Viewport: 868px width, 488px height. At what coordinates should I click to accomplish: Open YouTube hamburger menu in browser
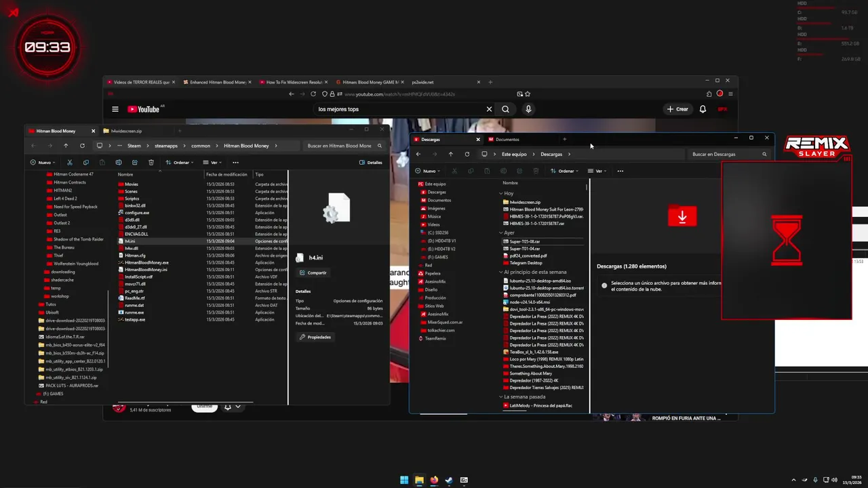115,109
